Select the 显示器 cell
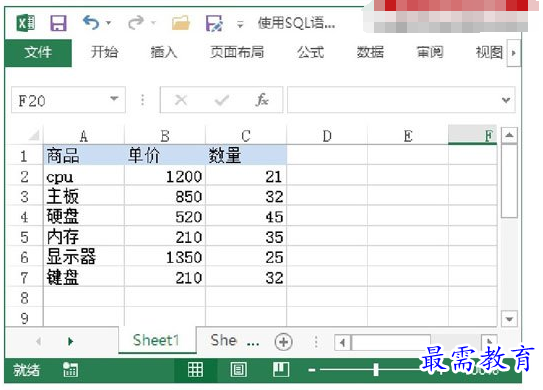Image resolution: width=543 pixels, height=390 pixels. pyautogui.click(x=84, y=257)
